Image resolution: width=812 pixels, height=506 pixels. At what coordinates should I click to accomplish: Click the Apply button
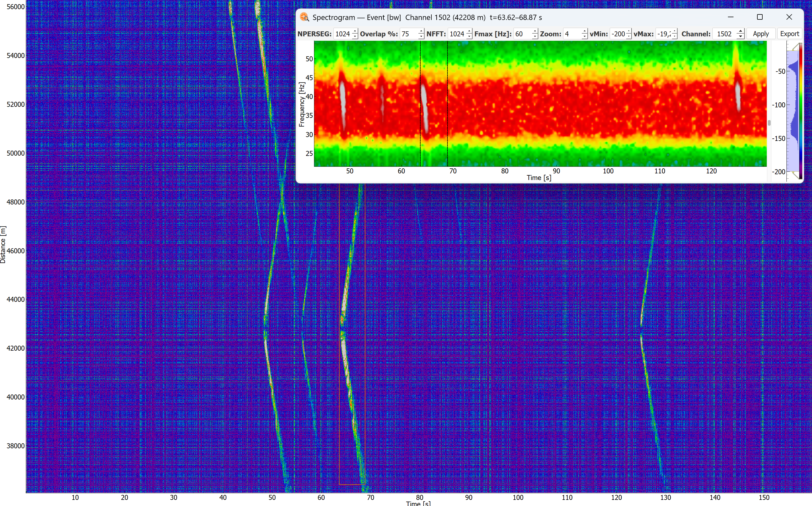(760, 34)
